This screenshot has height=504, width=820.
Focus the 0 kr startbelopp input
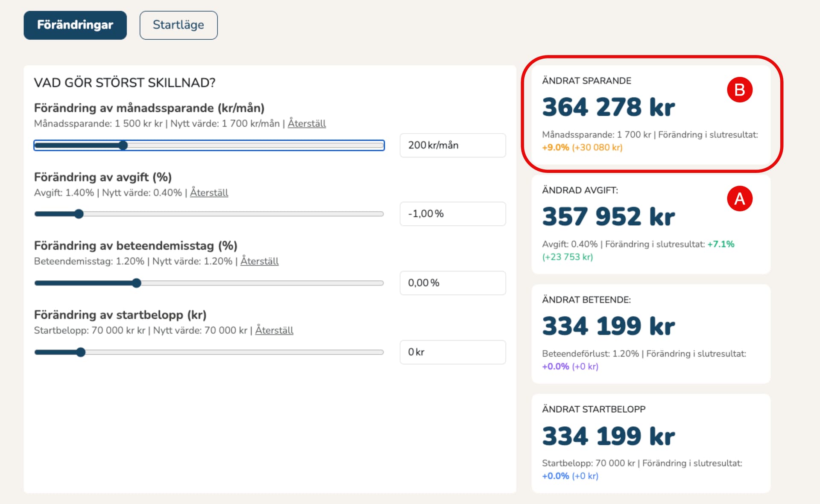[x=453, y=353]
